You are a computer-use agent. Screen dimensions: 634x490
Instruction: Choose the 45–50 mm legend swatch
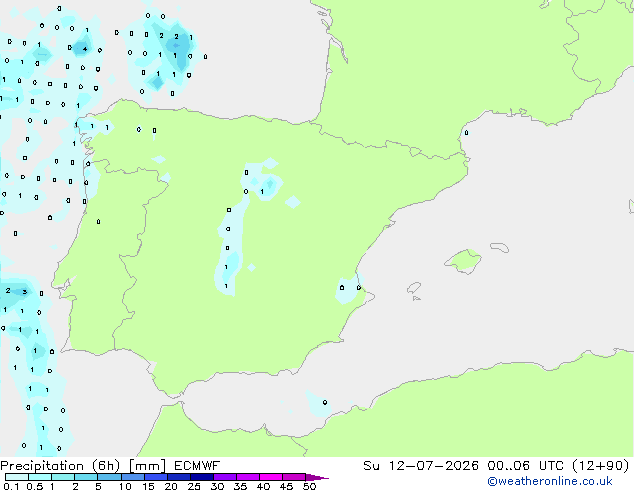[294, 477]
